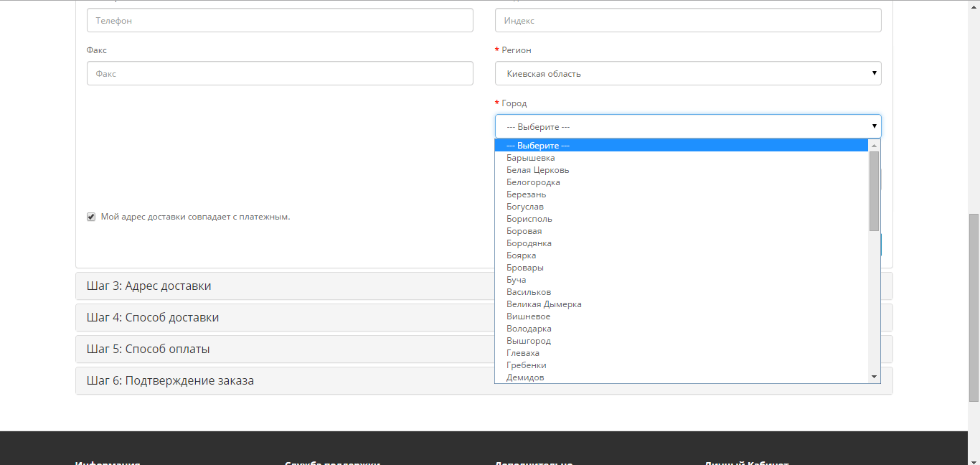Focus the Индекс postal code field
This screenshot has width=980, height=465.
(687, 21)
